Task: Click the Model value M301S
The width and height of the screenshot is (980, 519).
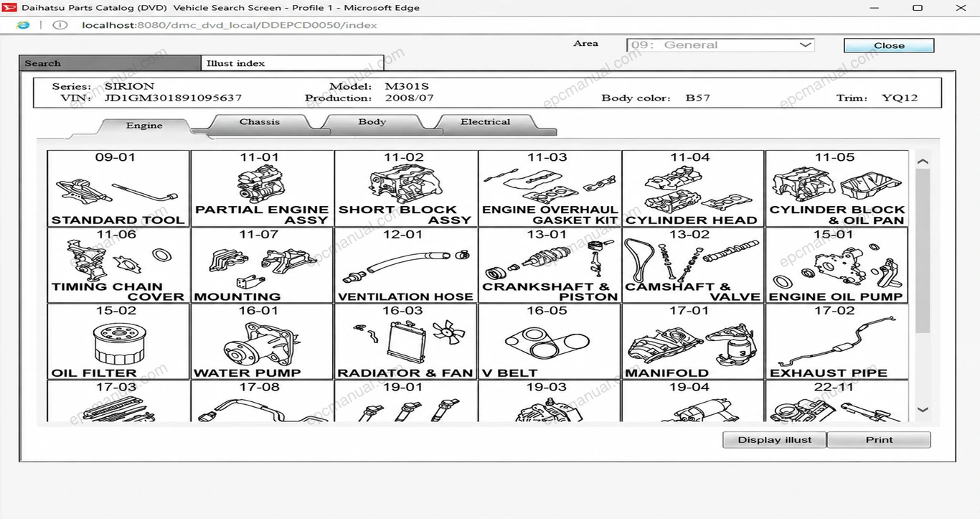Action: (x=407, y=86)
